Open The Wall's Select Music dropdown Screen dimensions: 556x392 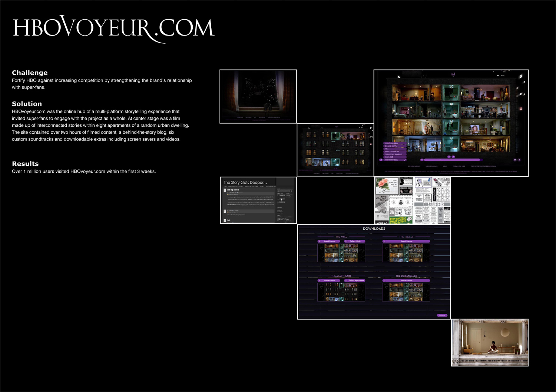coord(355,241)
